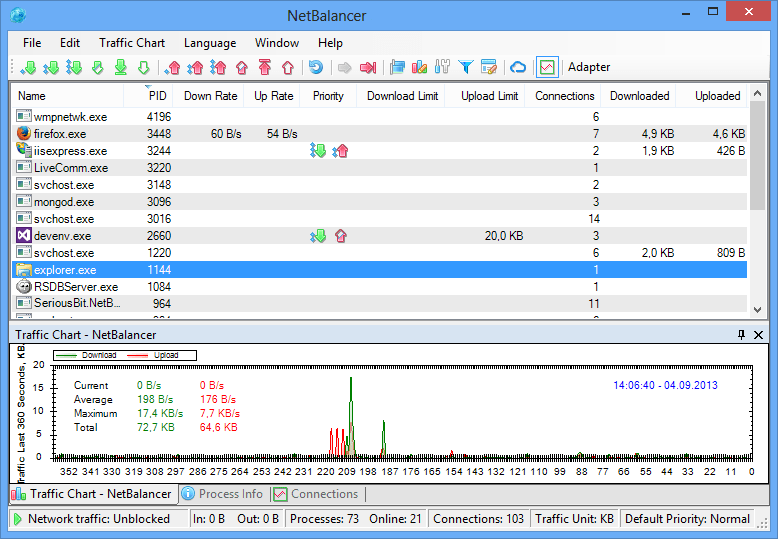
Task: Click the process list scrollbar down arrow
Action: click(x=757, y=310)
